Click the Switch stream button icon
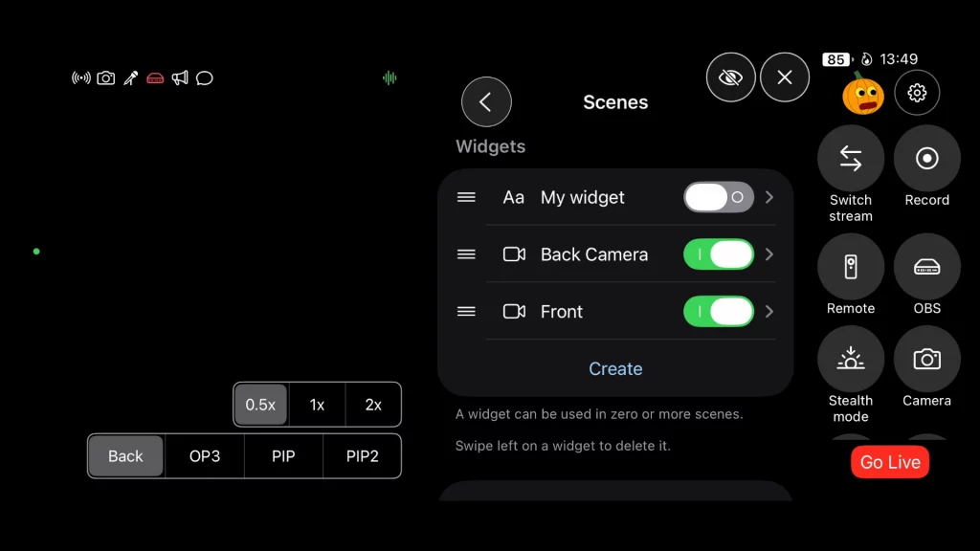 coord(850,159)
